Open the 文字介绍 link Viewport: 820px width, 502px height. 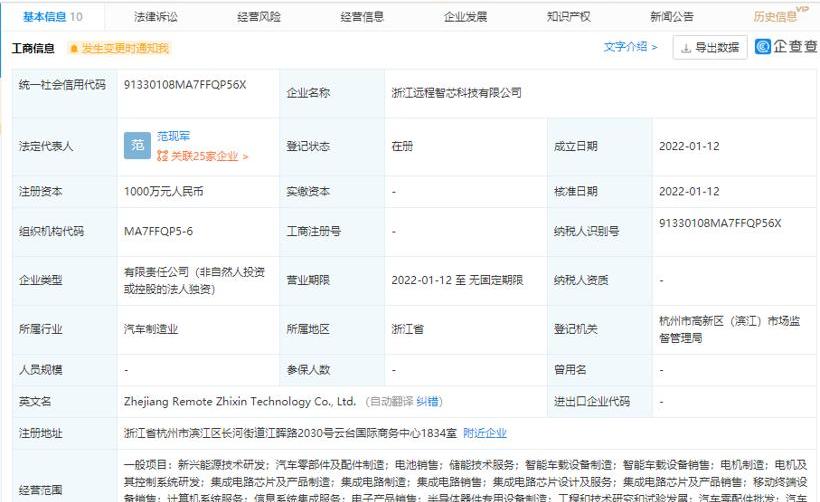(630, 47)
